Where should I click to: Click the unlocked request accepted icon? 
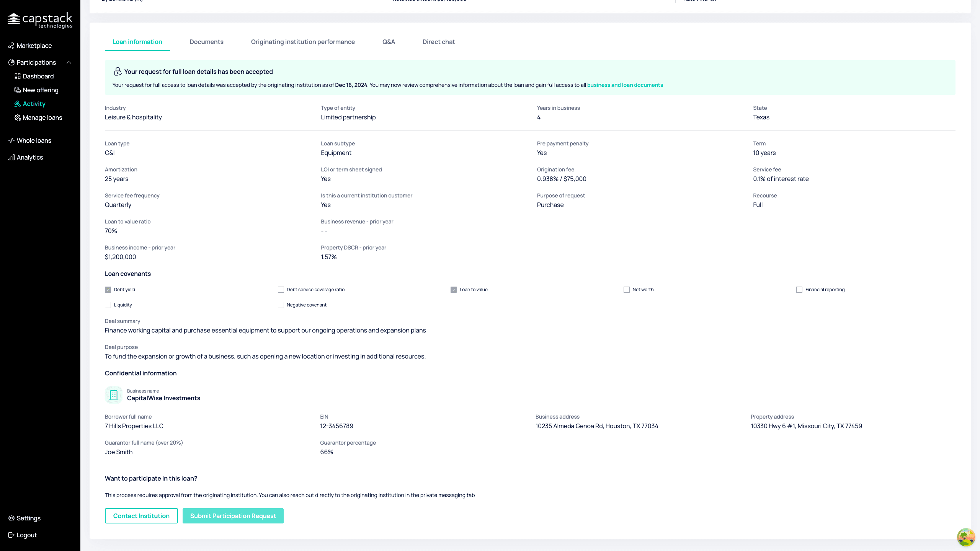pos(118,72)
